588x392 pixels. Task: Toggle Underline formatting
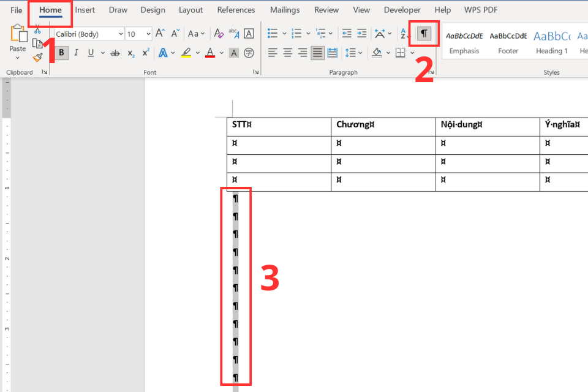(91, 53)
